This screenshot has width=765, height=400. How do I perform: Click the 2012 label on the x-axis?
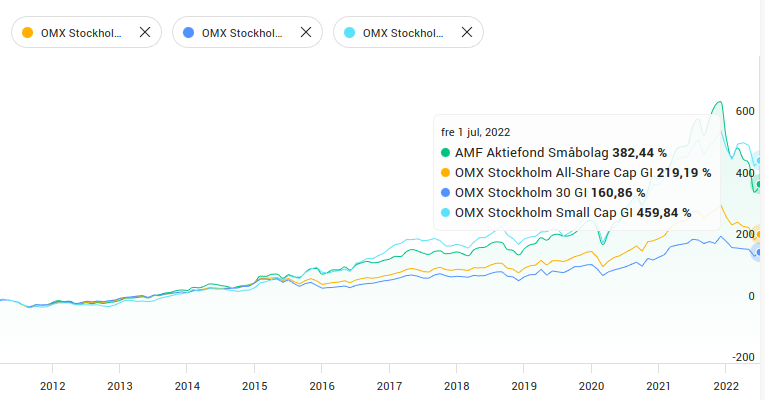click(53, 386)
